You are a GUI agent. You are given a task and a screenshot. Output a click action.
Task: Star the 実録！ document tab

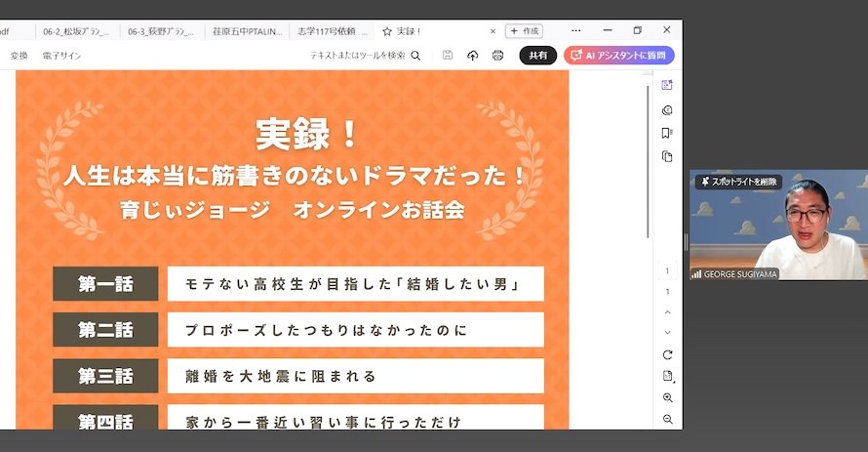[387, 31]
